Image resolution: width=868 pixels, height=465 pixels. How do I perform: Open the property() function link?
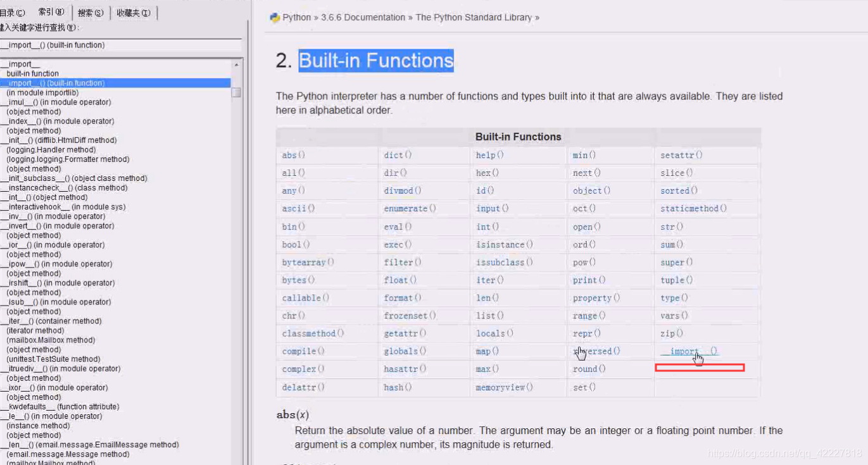pos(596,298)
